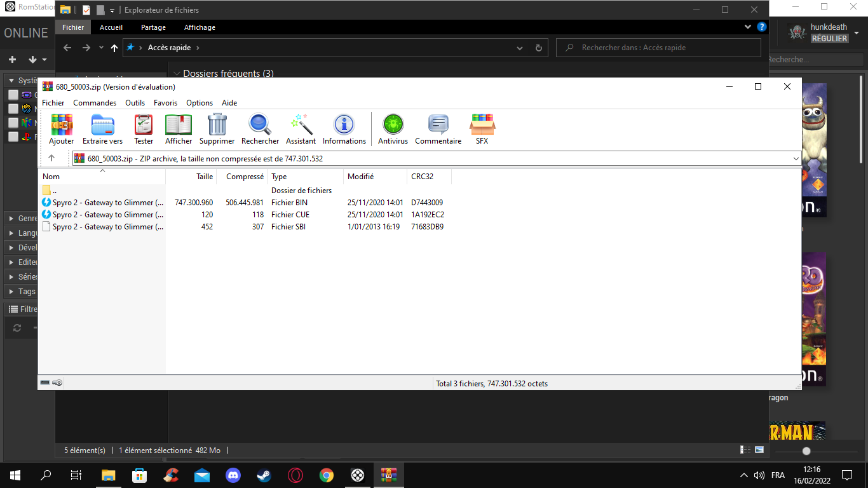Run the Antivirus scan icon
This screenshot has width=868, height=488.
tap(393, 129)
